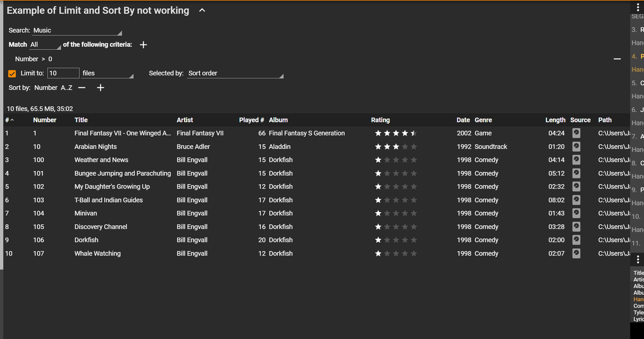Click the 2002 date cell

pos(464,133)
